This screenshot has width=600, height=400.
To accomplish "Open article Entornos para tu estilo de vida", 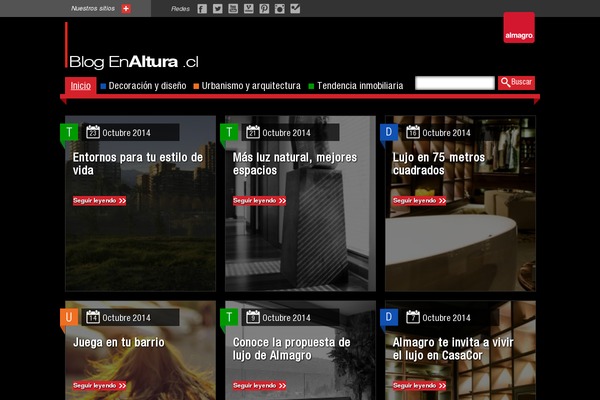I will [x=138, y=163].
